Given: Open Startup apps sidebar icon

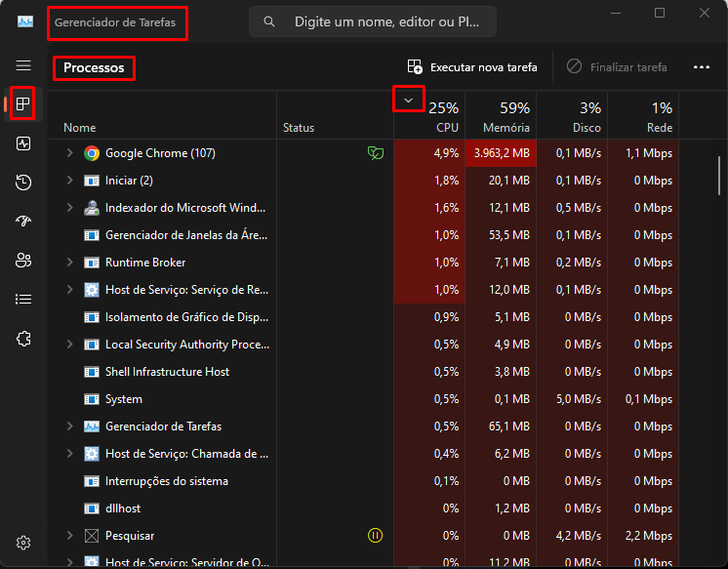Looking at the screenshot, I should pyautogui.click(x=23, y=222).
